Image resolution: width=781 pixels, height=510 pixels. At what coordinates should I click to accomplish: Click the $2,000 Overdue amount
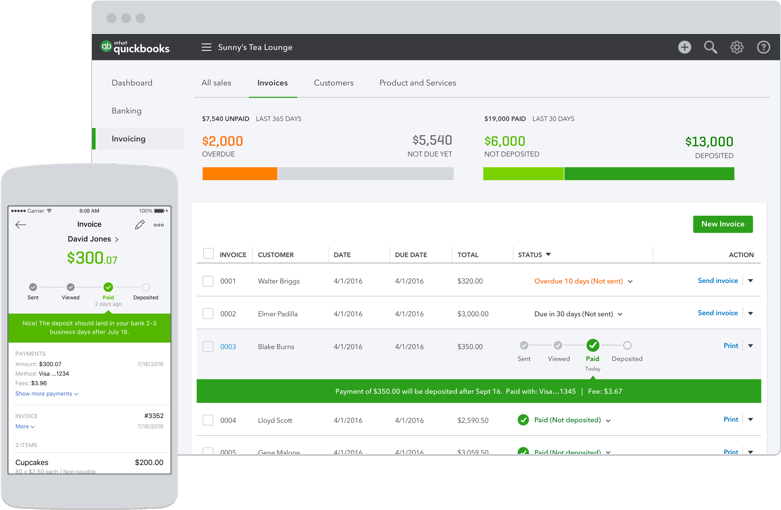tap(223, 141)
